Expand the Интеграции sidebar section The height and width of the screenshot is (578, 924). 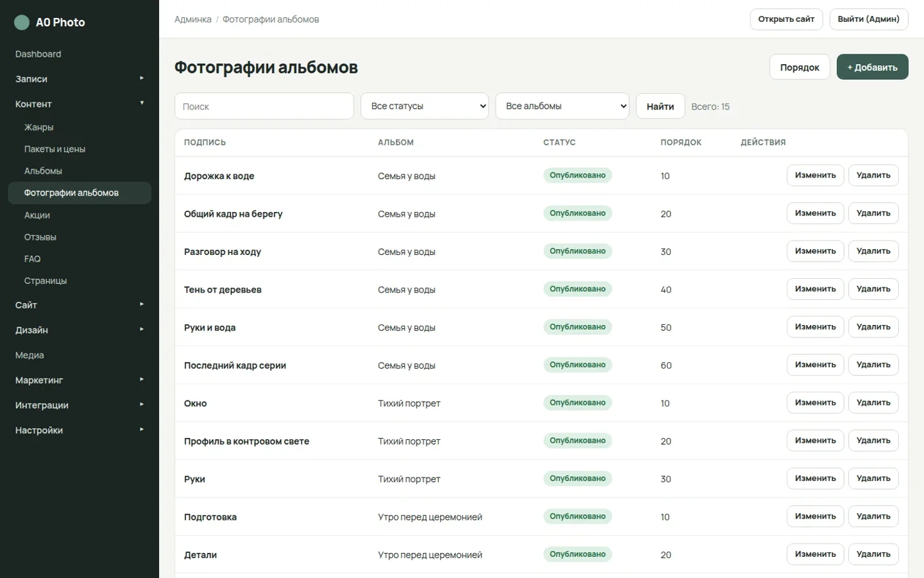(79, 405)
